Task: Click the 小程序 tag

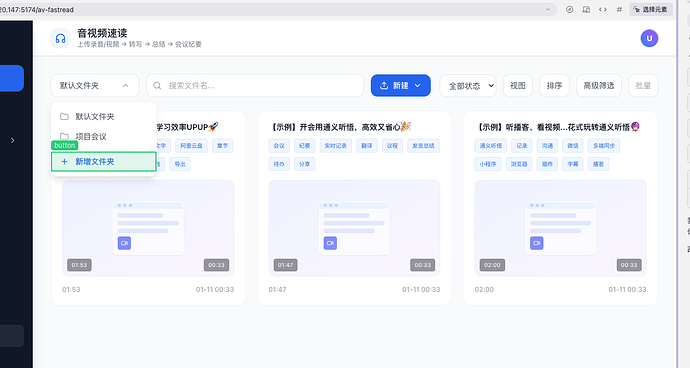Action: point(488,164)
